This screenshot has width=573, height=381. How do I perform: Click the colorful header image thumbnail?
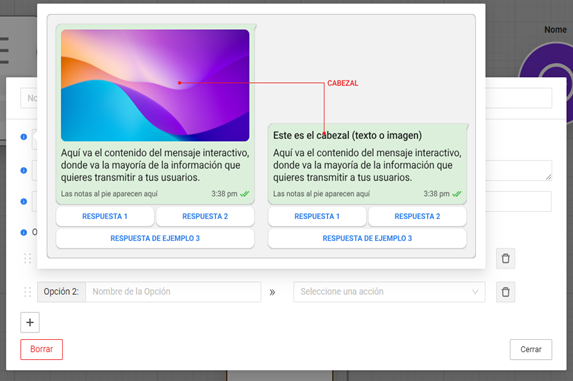pyautogui.click(x=155, y=85)
